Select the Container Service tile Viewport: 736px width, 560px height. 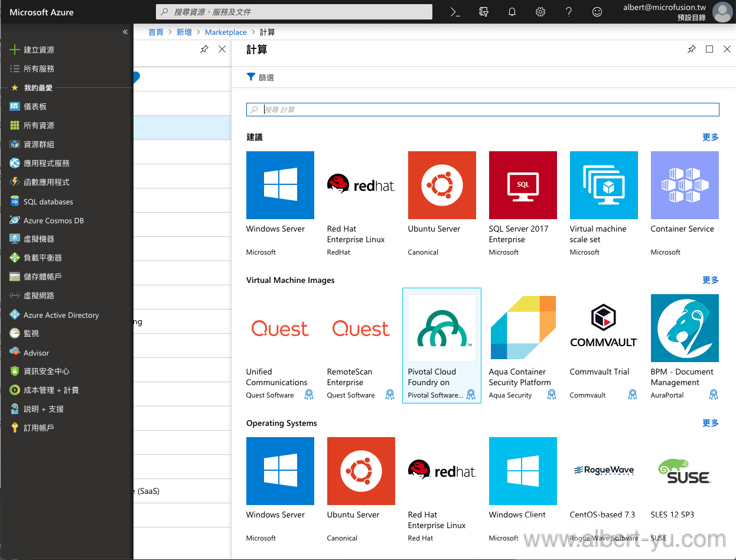tap(685, 204)
